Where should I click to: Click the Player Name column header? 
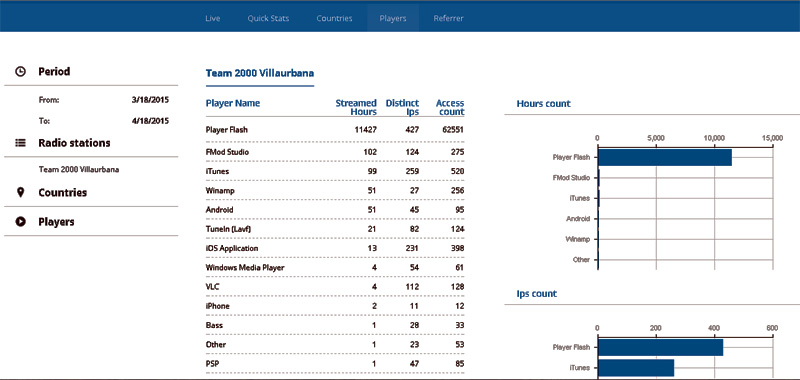[233, 103]
